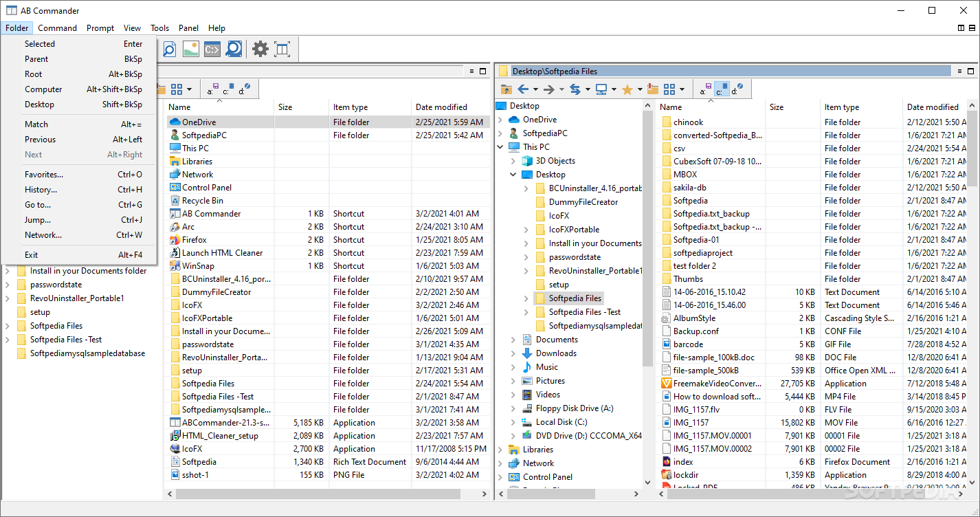The image size is (980, 517).
Task: Open the command prompt toolbar icon
Action: click(x=212, y=49)
